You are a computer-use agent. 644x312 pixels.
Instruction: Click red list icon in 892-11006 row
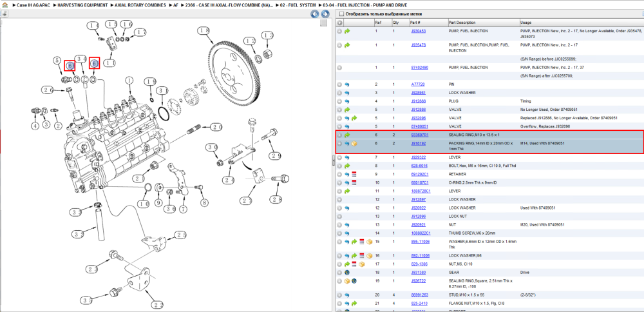(361, 256)
